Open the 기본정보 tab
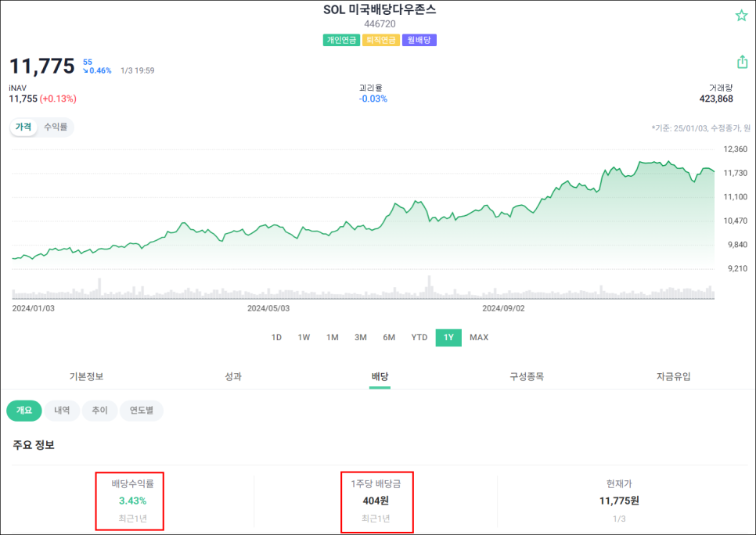This screenshot has width=756, height=535. pos(86,376)
